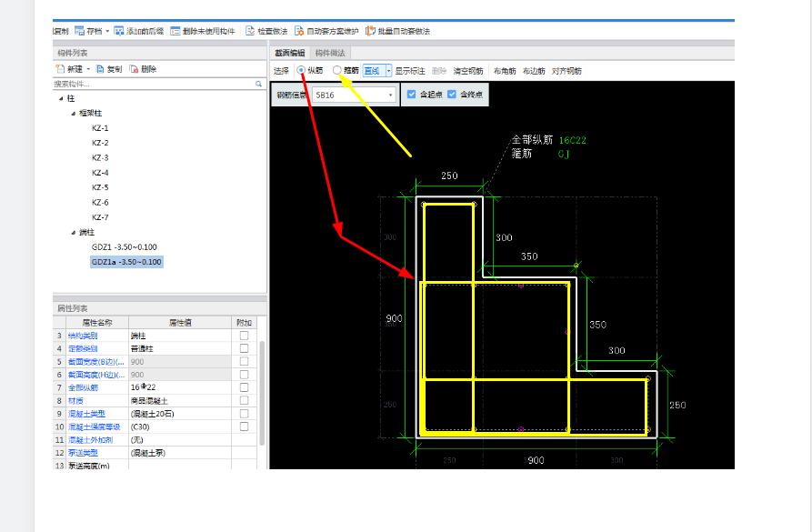Click the 全部纵筋 property link
This screenshot has height=532, width=812.
[83, 387]
